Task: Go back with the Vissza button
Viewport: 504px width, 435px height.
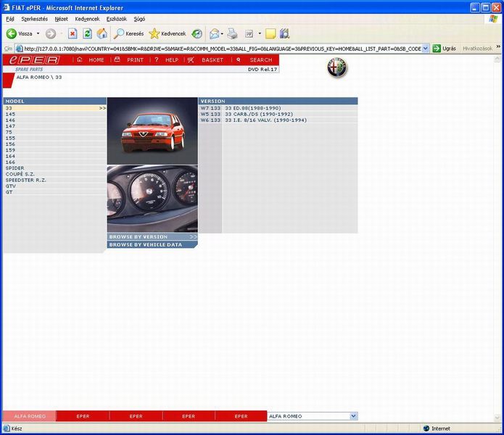Action: (20, 33)
